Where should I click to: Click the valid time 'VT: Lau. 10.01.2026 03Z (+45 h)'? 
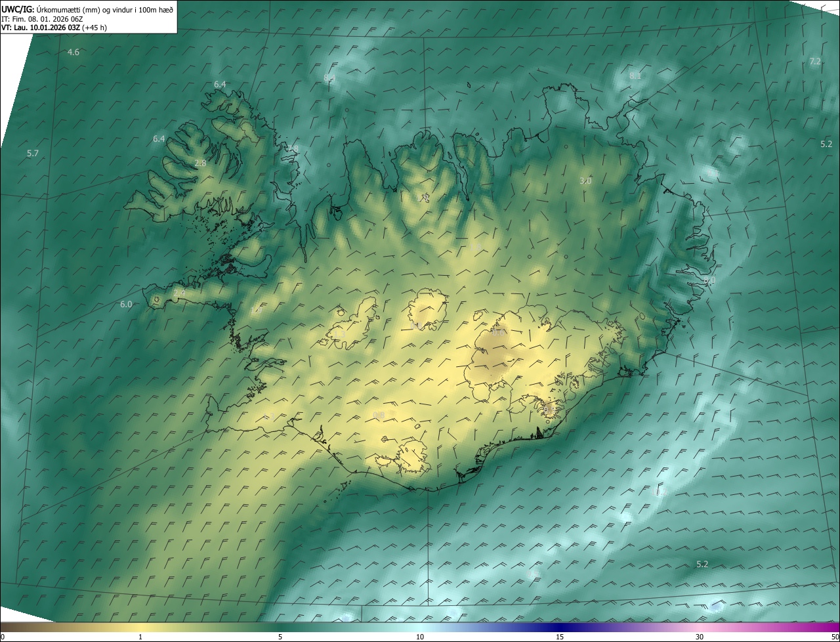(x=54, y=28)
